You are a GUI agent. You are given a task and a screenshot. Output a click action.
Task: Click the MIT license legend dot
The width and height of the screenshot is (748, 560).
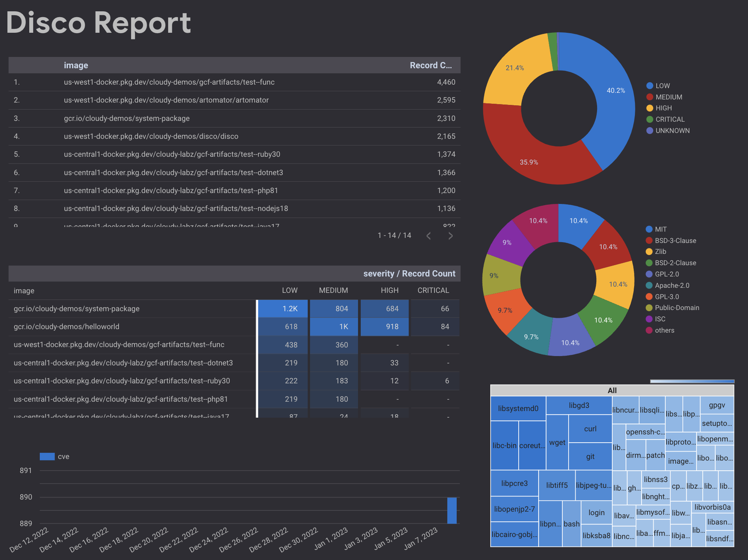(x=649, y=229)
